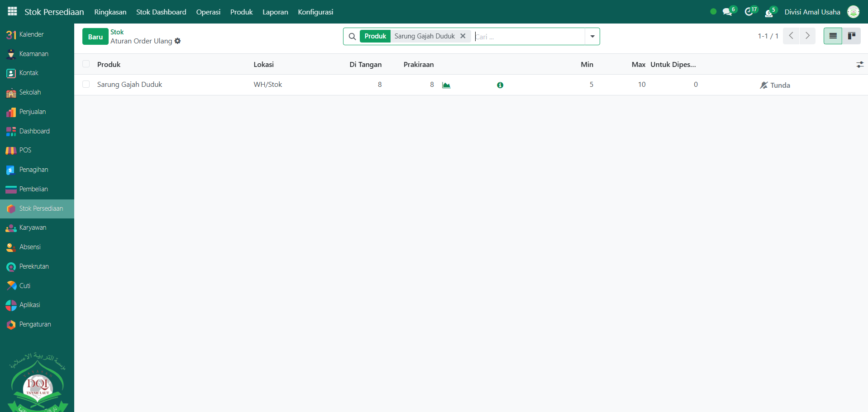
Task: Click into the Cari search field
Action: (x=529, y=37)
